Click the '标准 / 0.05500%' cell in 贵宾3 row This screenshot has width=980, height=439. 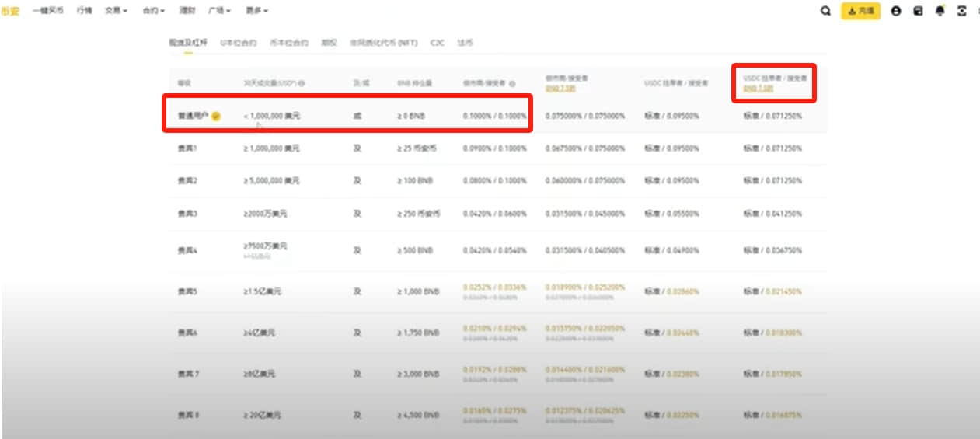671,213
